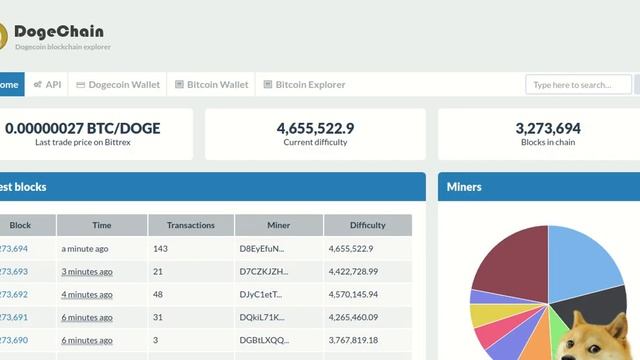Click the Bitcoin Wallet icon
This screenshot has height=360, width=640.
coord(179,84)
